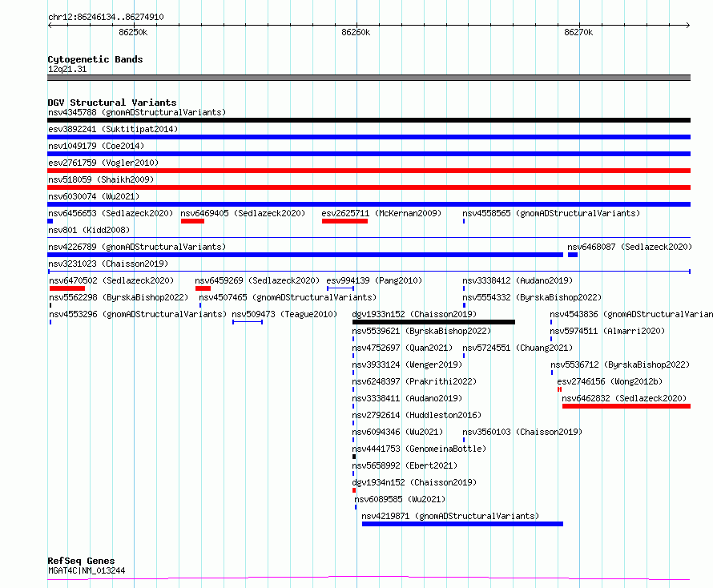
Task: Click esv2761759 (Vogler2010) label
Action: click(103, 163)
